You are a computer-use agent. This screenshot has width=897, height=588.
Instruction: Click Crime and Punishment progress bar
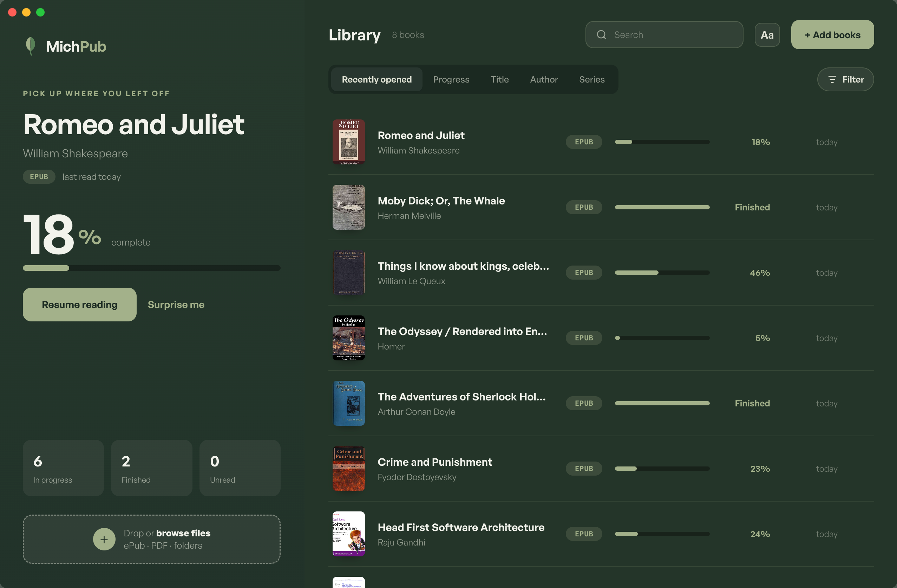click(x=662, y=469)
